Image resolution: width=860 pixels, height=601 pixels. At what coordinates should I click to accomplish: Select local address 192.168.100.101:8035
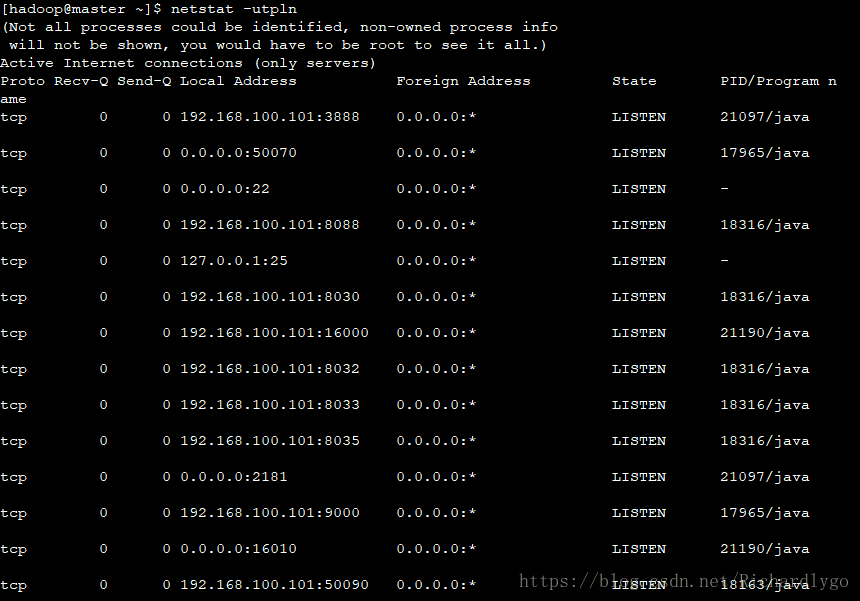click(x=270, y=441)
